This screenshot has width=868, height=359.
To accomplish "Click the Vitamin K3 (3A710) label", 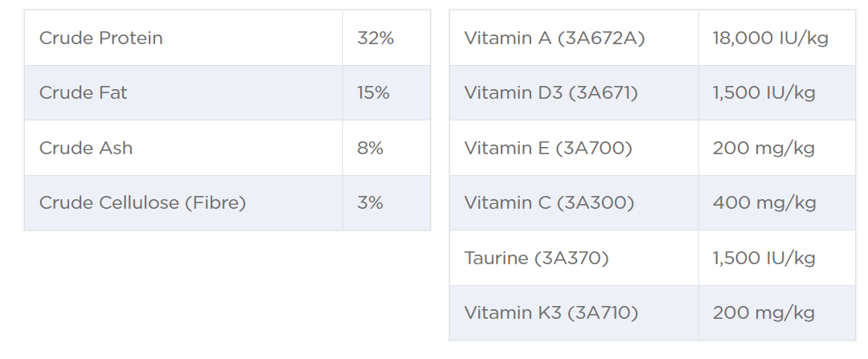I will point(551,313).
